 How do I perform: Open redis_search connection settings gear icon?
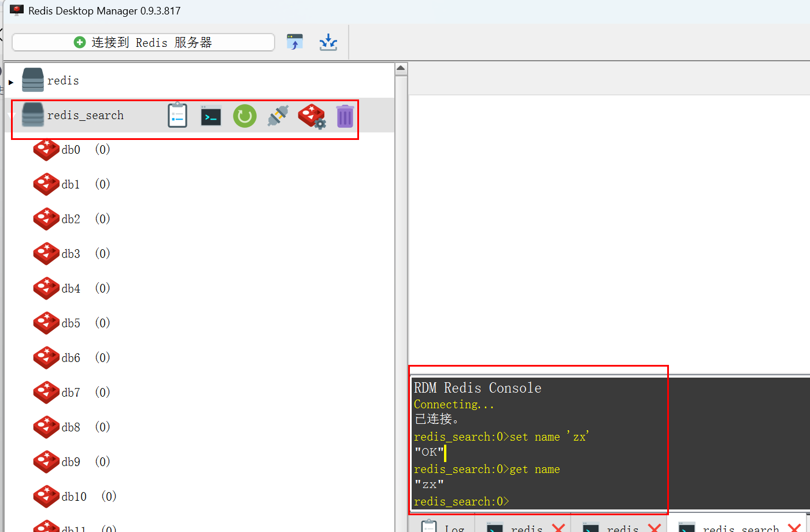click(x=312, y=116)
